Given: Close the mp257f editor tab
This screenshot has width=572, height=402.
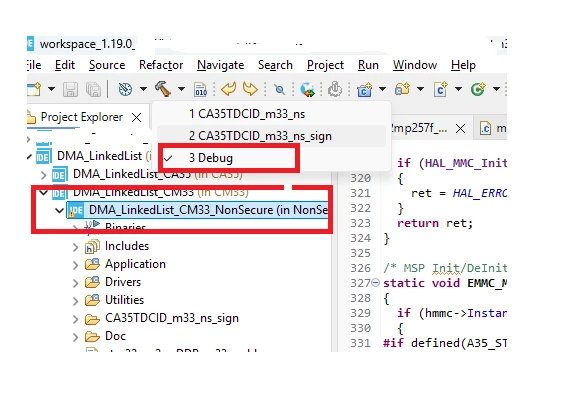Looking at the screenshot, I should [x=461, y=128].
